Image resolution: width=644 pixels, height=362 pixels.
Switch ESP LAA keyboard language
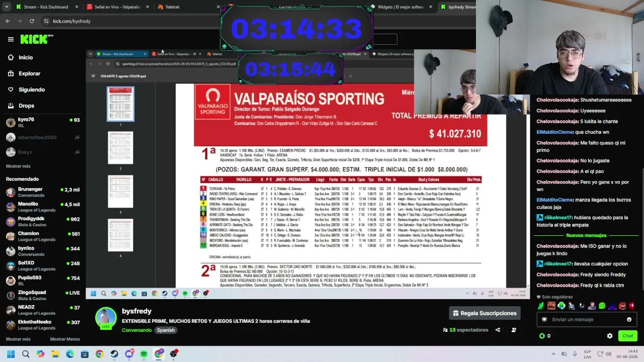(x=588, y=354)
